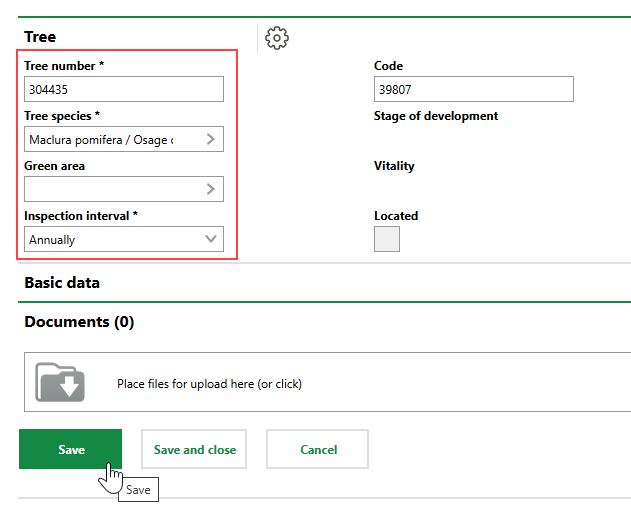The width and height of the screenshot is (631, 520).
Task: Click the arrow in Green area field
Action: [211, 189]
